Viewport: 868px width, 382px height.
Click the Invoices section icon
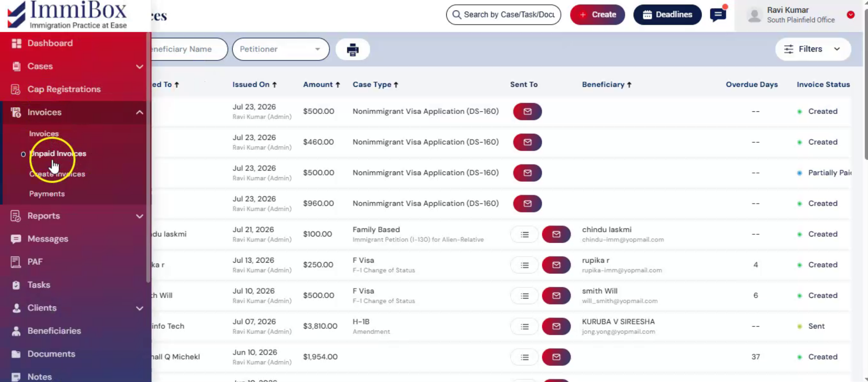point(16,112)
